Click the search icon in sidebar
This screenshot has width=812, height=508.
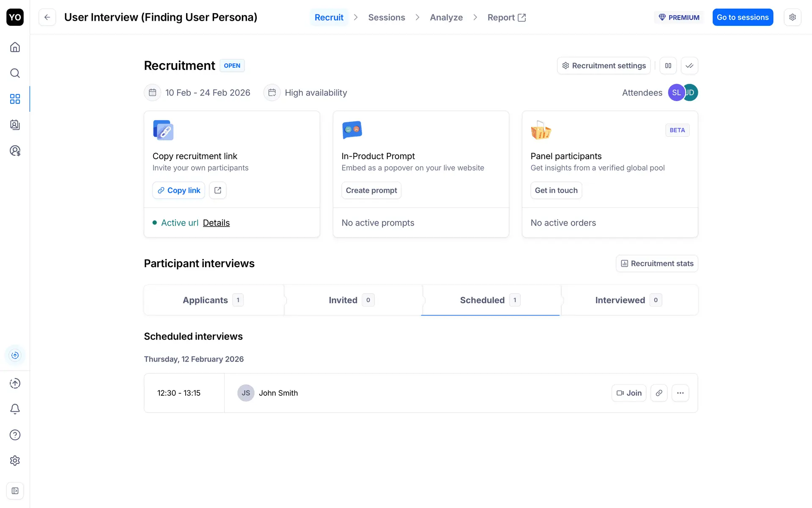click(15, 73)
